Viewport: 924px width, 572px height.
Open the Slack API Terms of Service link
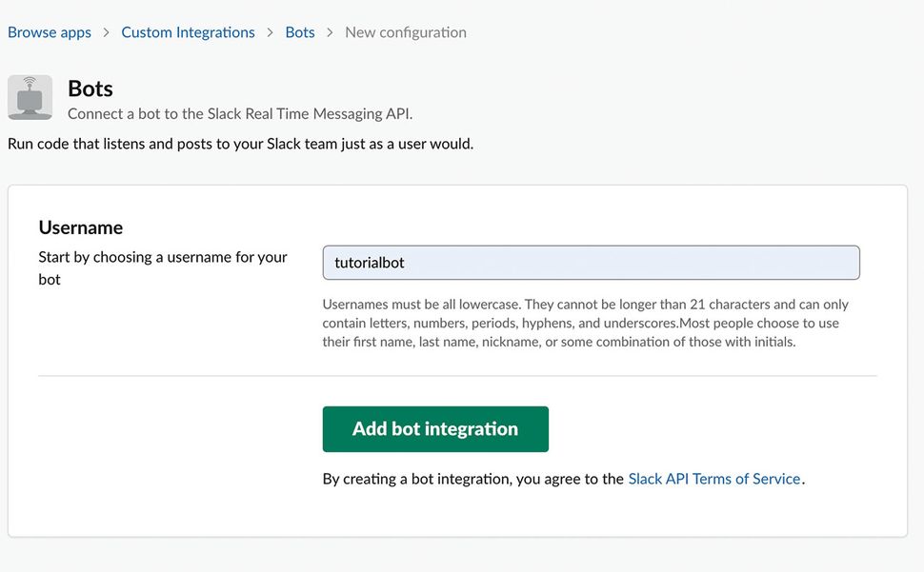pos(713,479)
